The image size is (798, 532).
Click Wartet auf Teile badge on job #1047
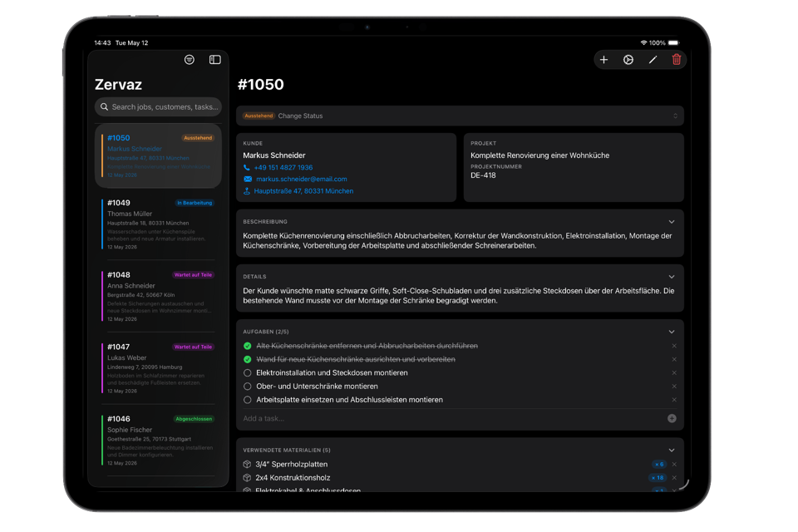193,347
